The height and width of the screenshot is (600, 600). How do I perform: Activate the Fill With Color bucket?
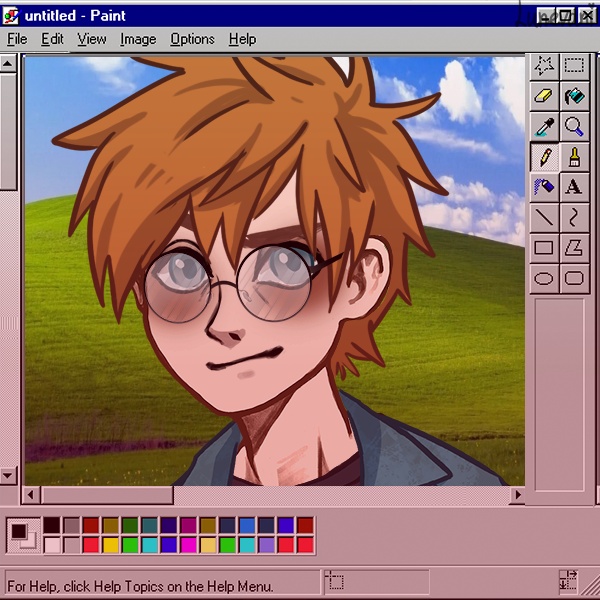point(574,97)
